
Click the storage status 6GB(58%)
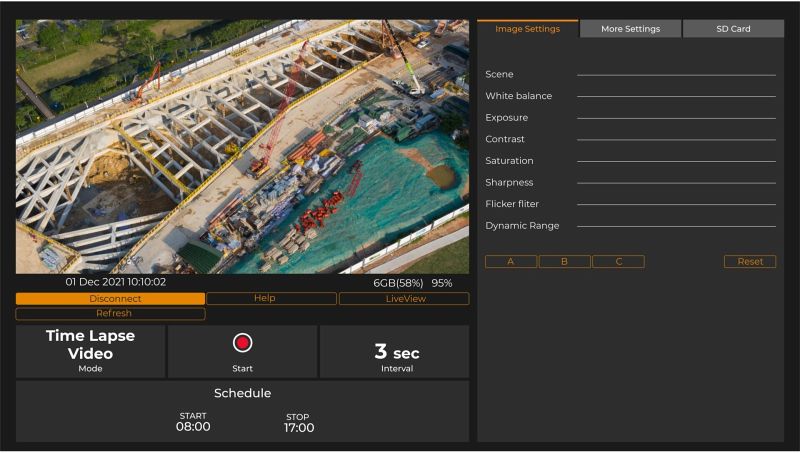(x=398, y=283)
